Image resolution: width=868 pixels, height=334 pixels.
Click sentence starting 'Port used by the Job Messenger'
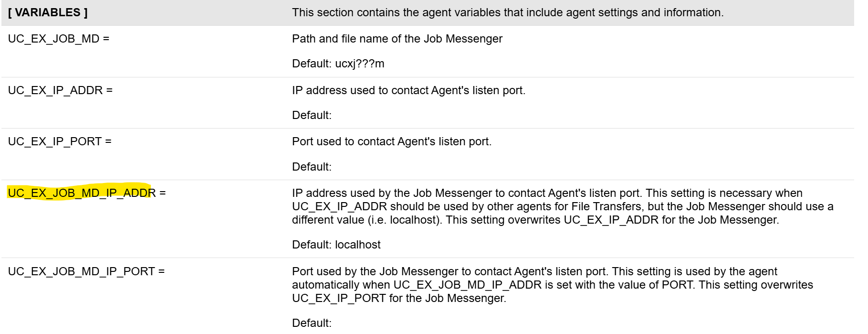[450, 271]
